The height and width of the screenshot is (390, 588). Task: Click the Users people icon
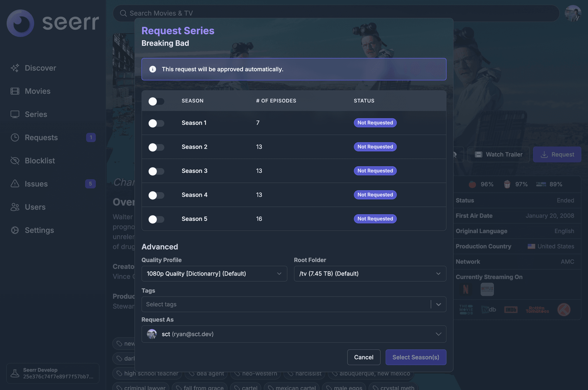15,207
